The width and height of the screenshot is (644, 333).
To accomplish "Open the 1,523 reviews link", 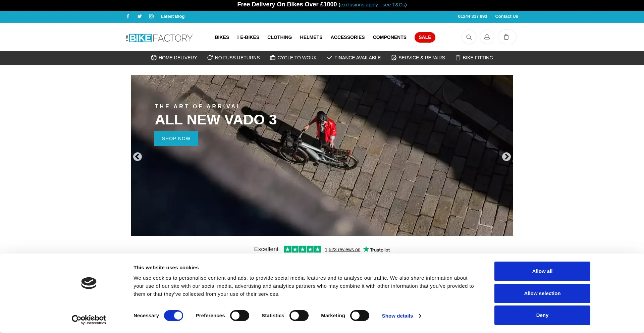I will pos(342,249).
